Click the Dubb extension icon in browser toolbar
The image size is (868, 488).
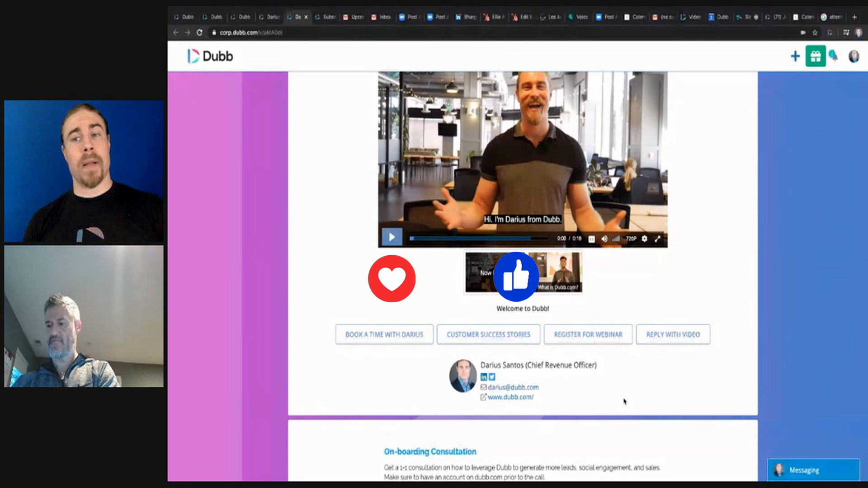pos(830,33)
